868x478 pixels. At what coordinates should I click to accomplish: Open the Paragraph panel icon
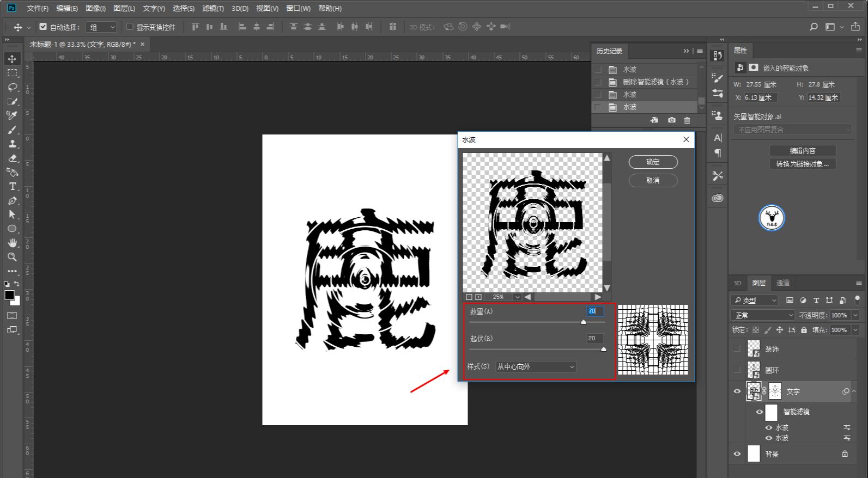tap(718, 153)
